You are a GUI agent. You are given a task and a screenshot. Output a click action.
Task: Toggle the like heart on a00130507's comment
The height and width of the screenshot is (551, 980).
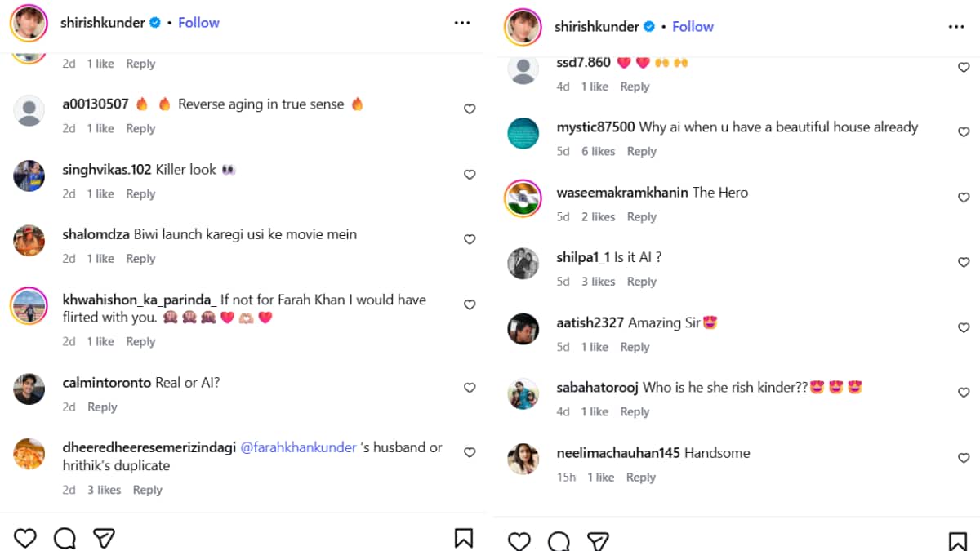coord(470,109)
